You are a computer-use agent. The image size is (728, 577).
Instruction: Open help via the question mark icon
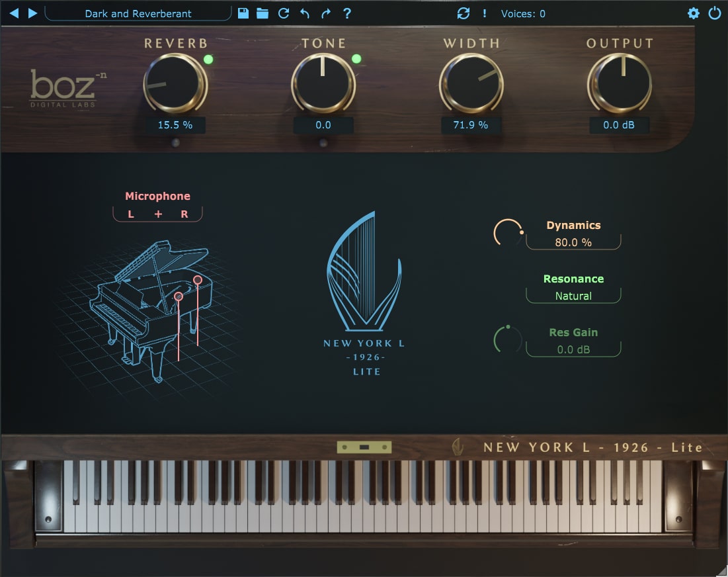coord(347,13)
